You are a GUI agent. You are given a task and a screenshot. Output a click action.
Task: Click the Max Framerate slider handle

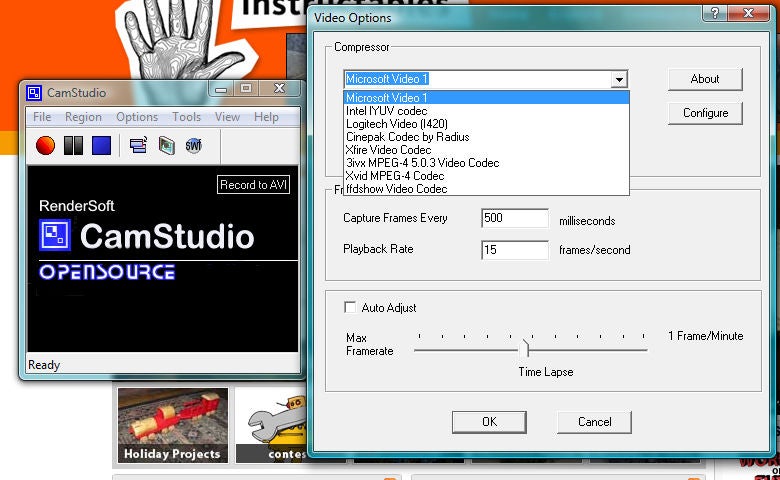click(525, 348)
